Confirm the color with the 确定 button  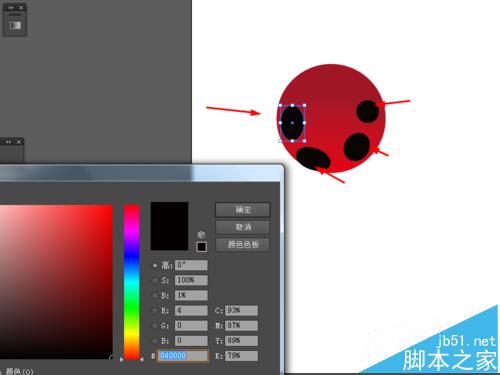pos(243,210)
